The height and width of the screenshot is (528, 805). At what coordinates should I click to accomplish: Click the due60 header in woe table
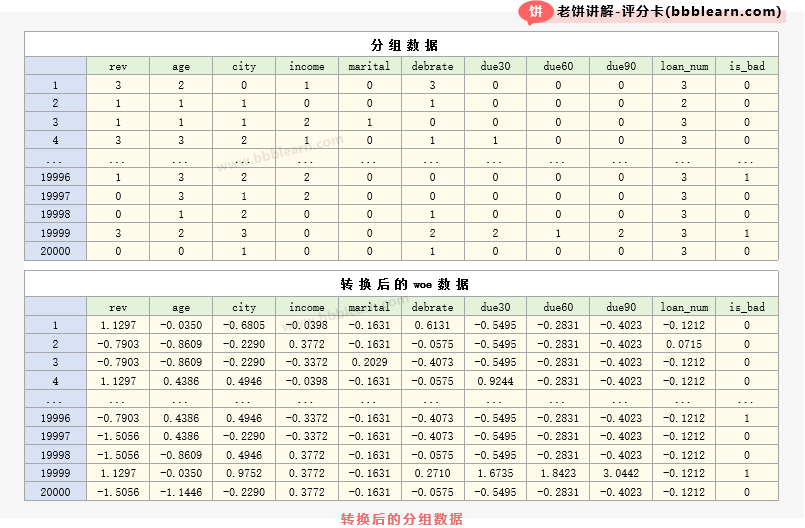(558, 307)
